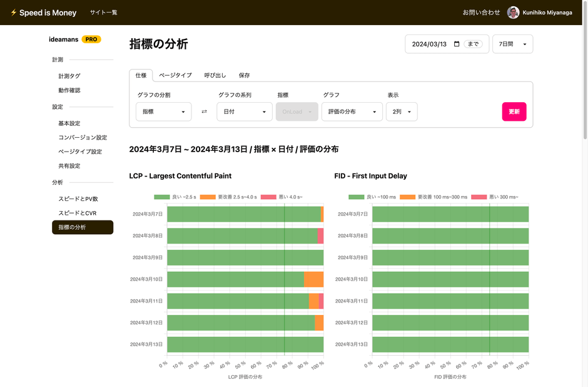The width and height of the screenshot is (588, 387).
Task: Switch to the ページタイプ tab
Action: pyautogui.click(x=175, y=75)
